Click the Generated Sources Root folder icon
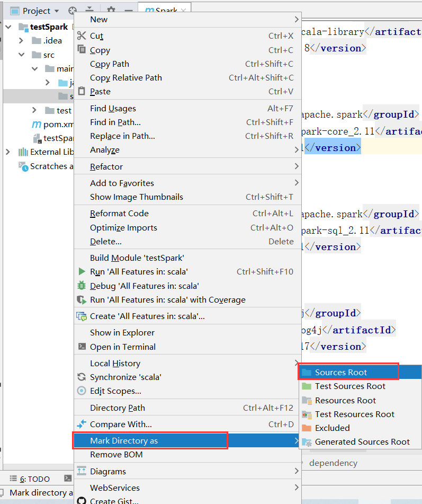Viewport: 422px width, 504px height. point(307,442)
